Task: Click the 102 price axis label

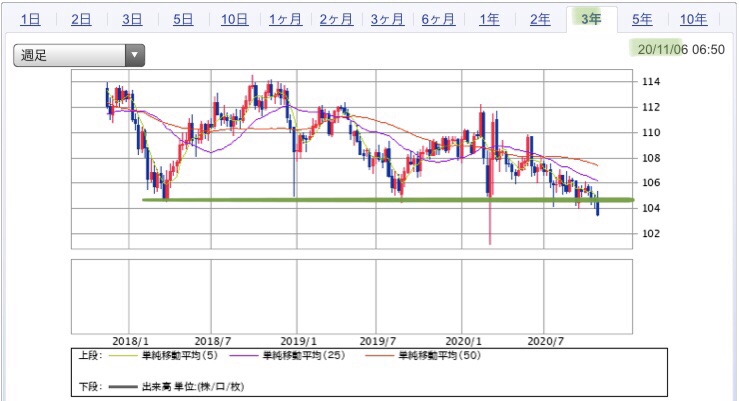Action: click(x=651, y=233)
